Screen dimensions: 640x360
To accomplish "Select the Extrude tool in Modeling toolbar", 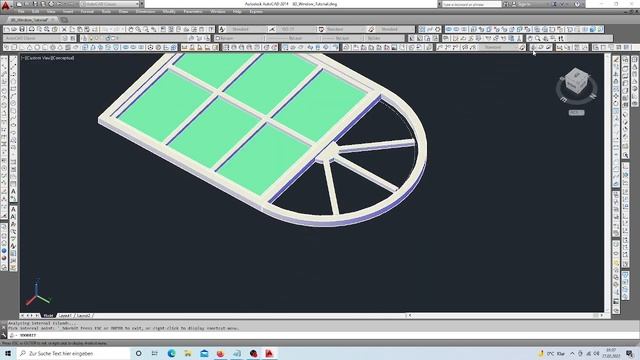I will [x=84, y=48].
